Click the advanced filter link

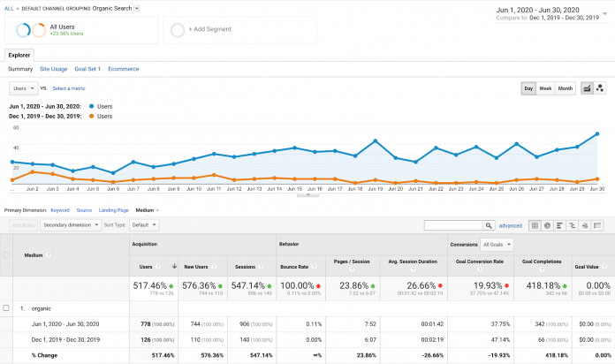[511, 225]
